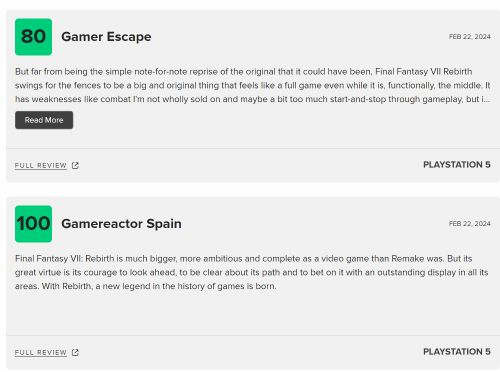The height and width of the screenshot is (372, 500).
Task: Click white gap between the two review cards
Action: point(253,189)
